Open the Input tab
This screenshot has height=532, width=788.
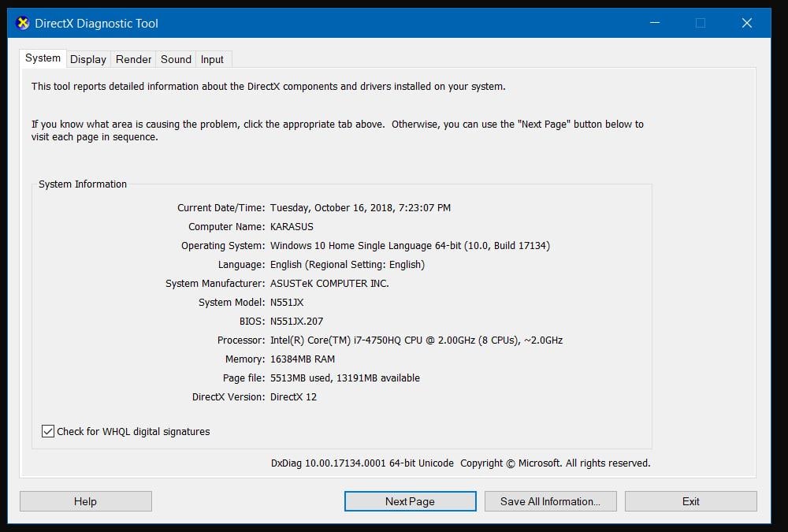click(x=212, y=59)
